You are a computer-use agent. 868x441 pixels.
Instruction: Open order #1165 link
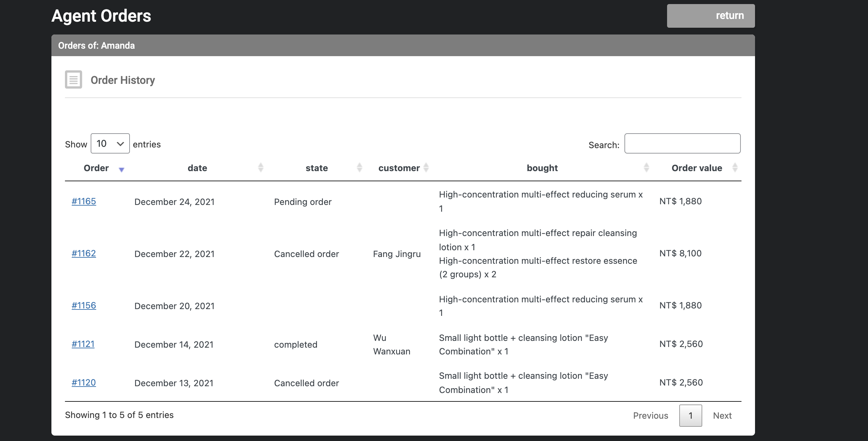coord(84,201)
